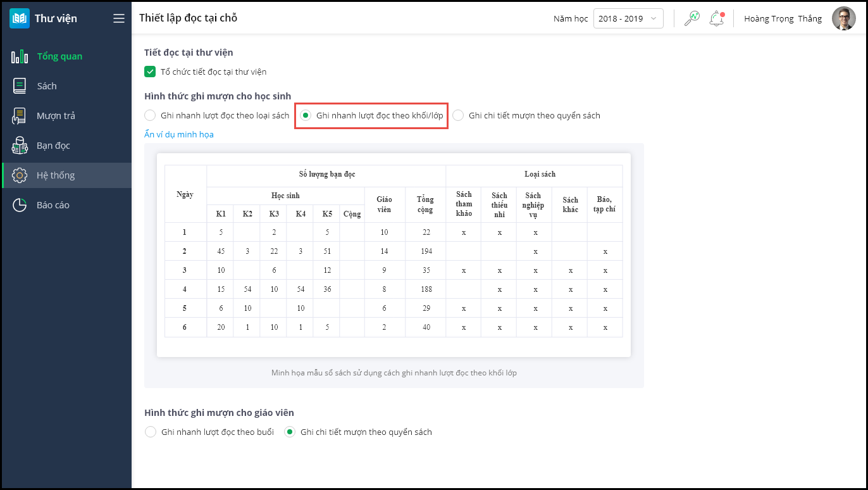Viewport: 868px width, 490px height.
Task: Click the Tổng quan chart icon
Action: (x=20, y=56)
